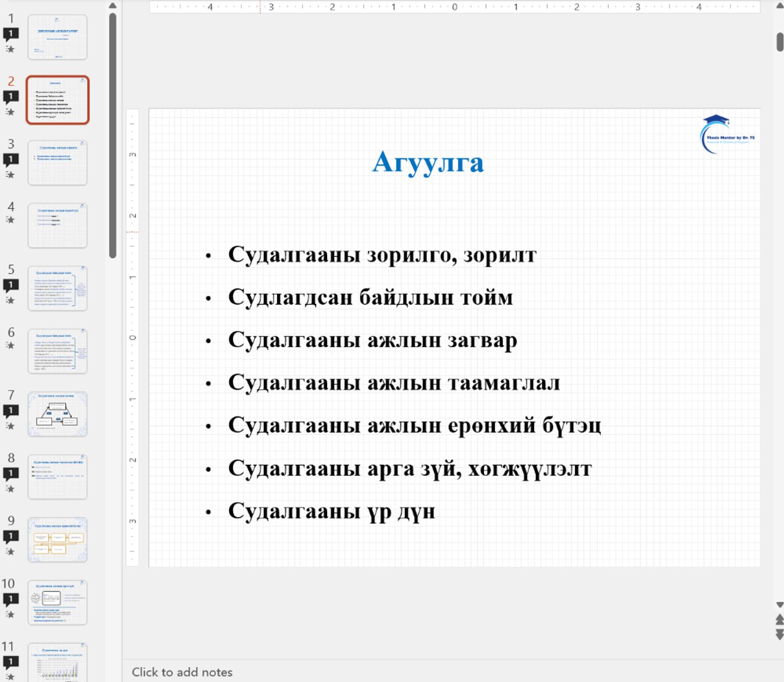This screenshot has width=784, height=682.
Task: Open the comment indicator on slide 10
Action: (x=11, y=599)
